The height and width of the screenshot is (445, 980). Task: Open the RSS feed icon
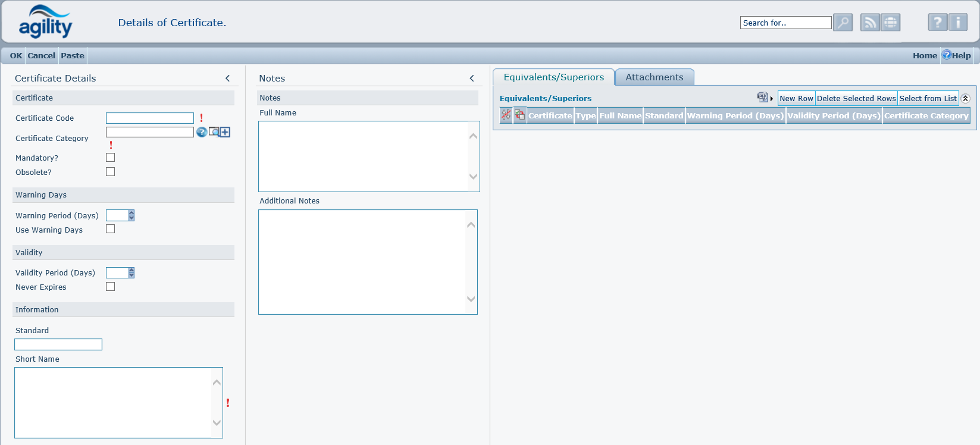coord(870,23)
